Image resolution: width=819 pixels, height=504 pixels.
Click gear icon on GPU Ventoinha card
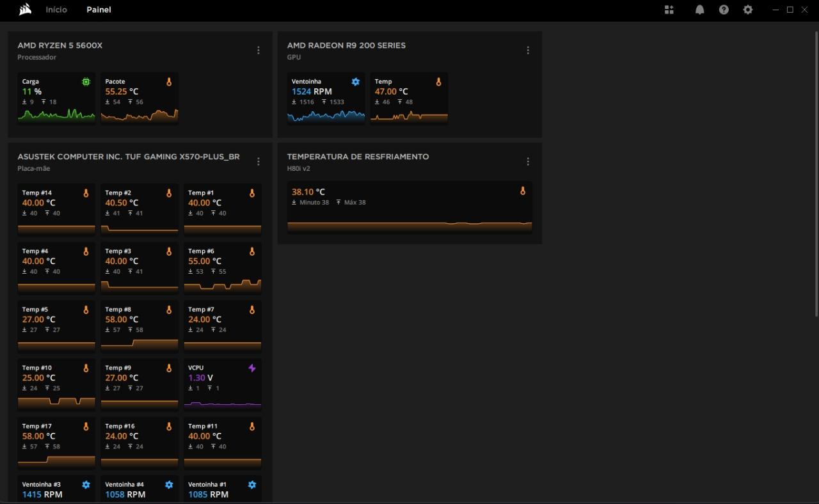[356, 82]
